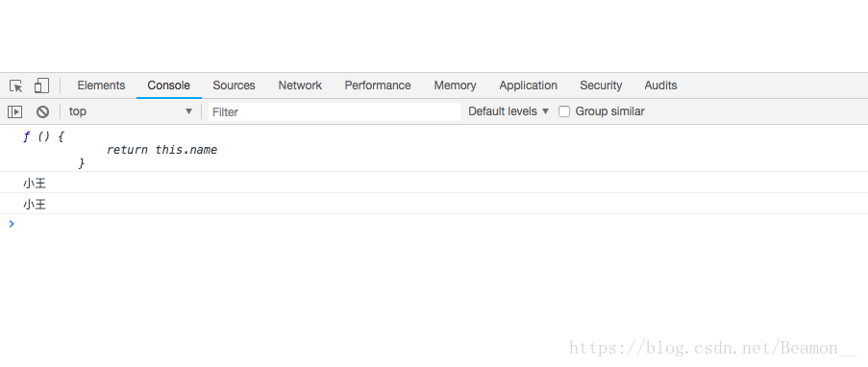This screenshot has width=868, height=367.
Task: Expand the Default levels dropdown
Action: click(508, 111)
